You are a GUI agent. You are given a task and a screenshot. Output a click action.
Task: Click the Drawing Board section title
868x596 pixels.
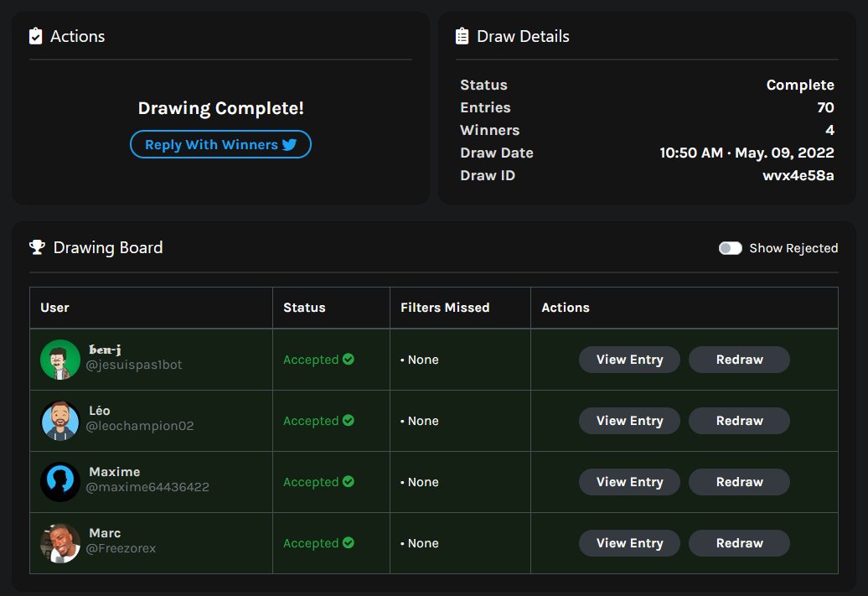(x=108, y=247)
